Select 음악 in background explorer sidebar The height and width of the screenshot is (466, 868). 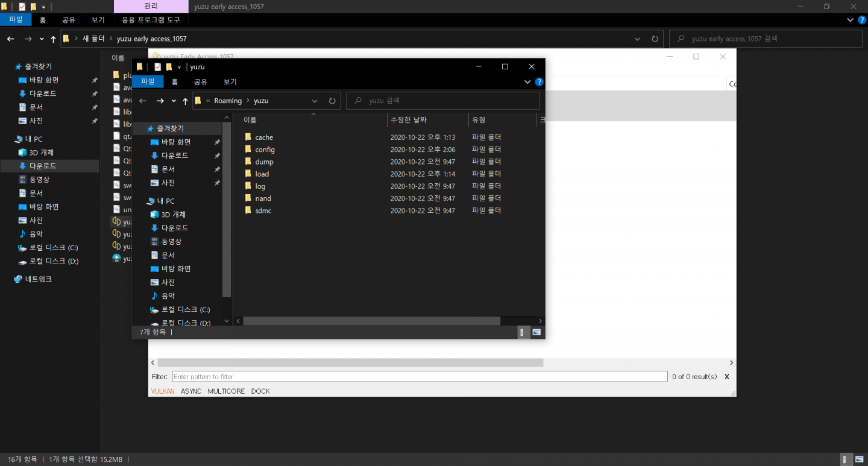[x=31, y=234]
